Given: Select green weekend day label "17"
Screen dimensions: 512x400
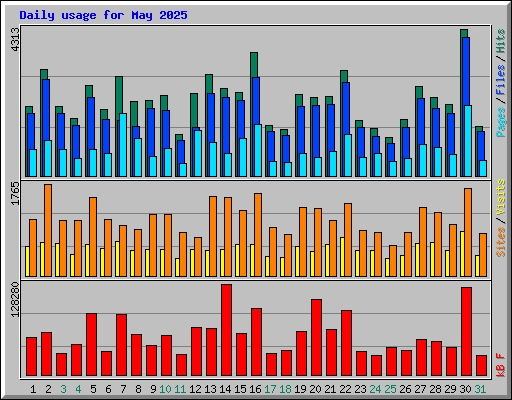Looking at the screenshot, I should click(x=270, y=389).
